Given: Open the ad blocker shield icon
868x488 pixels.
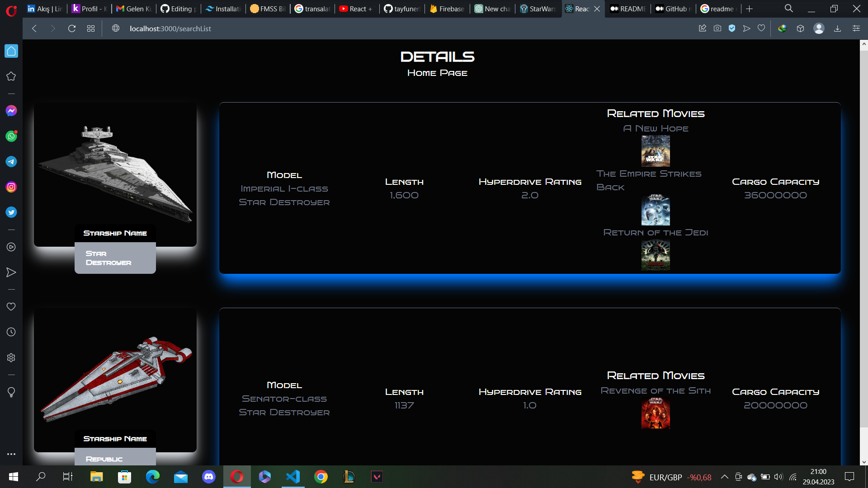Looking at the screenshot, I should point(732,28).
